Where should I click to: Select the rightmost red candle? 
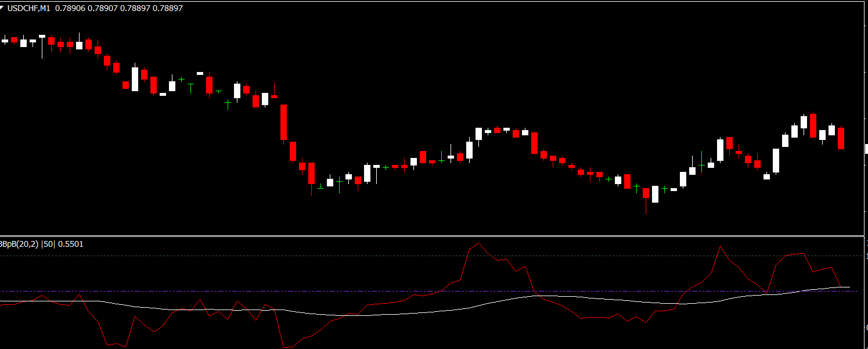(841, 138)
